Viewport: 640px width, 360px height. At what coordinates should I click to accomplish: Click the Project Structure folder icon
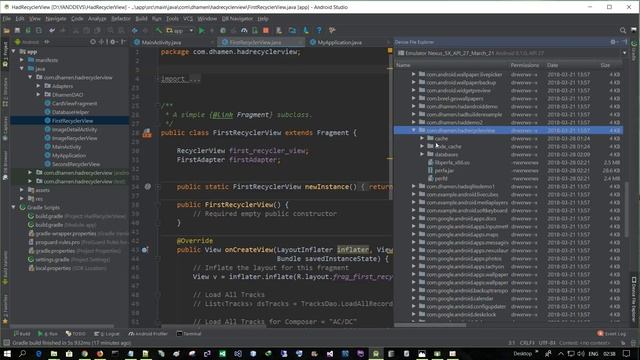[292, 30]
